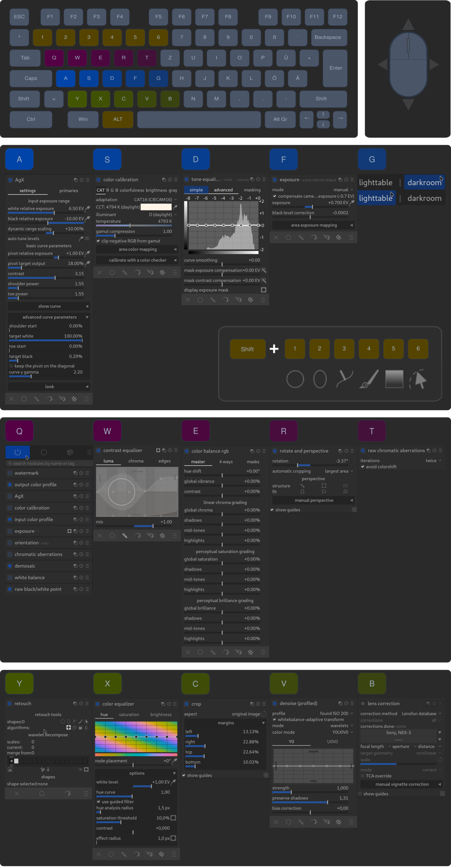This screenshot has width=451, height=868.
Task: Open the chroma tab in contrast equalizer
Action: coord(136,461)
